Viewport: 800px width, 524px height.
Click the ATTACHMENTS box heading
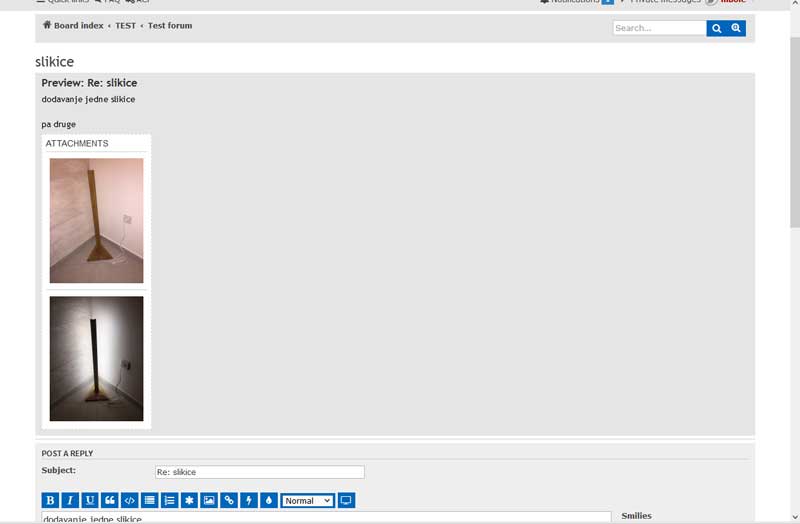click(77, 143)
